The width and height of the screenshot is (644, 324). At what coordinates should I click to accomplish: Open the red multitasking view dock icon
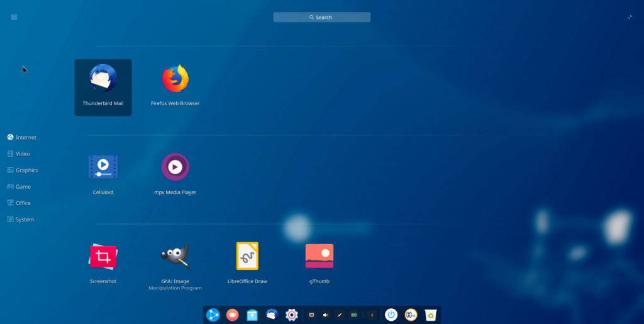(233, 315)
